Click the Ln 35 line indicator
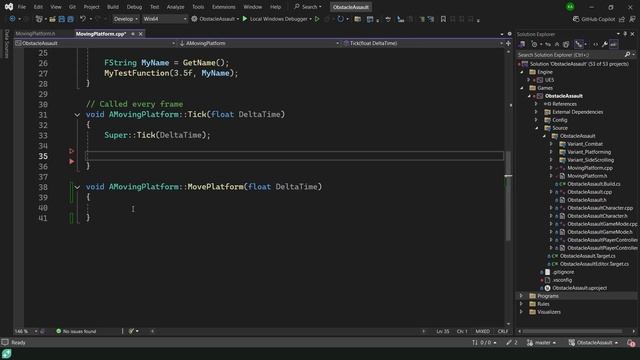640x360 pixels. point(443,331)
